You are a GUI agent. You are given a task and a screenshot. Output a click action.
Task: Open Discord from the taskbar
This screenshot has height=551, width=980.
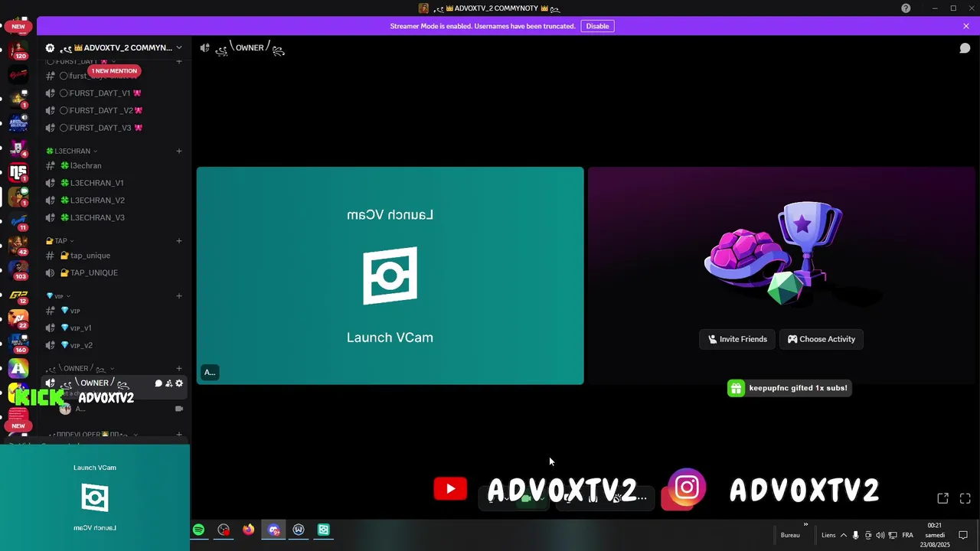point(274,530)
